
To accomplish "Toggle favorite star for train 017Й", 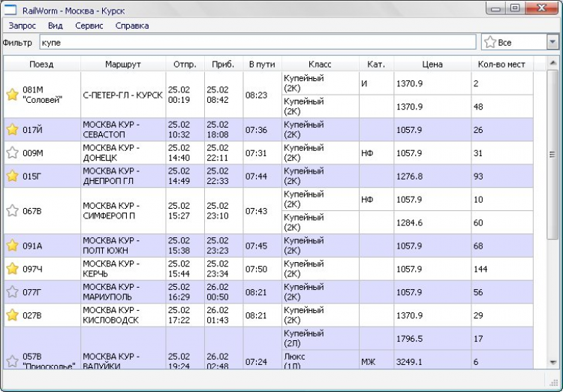I will [12, 130].
